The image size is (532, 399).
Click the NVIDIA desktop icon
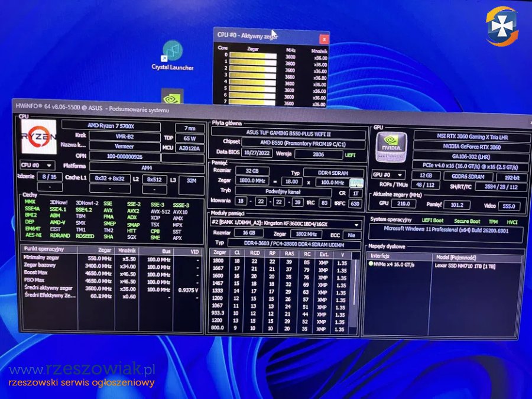coord(173,98)
